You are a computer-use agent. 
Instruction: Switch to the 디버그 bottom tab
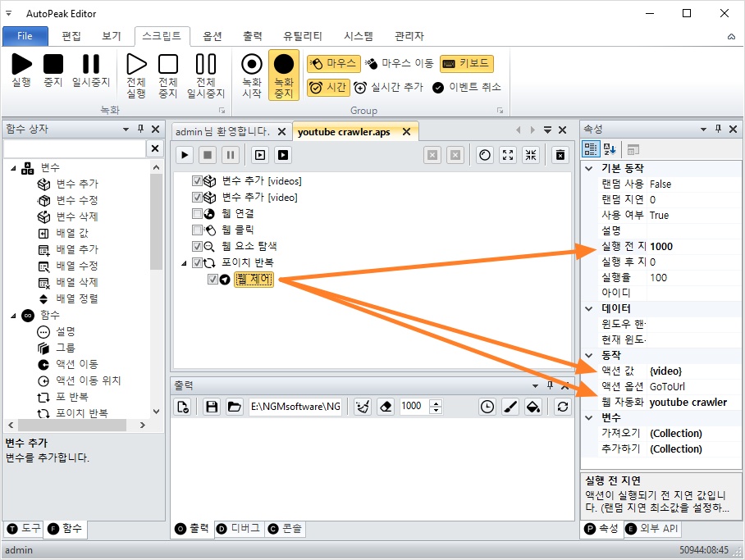pyautogui.click(x=240, y=528)
